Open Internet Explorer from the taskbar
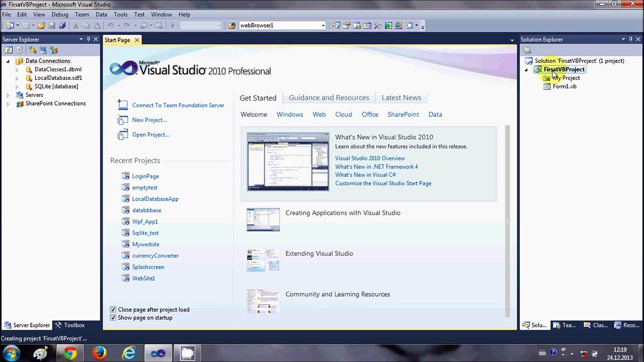Viewport: 644px width, 362px height. click(x=129, y=353)
